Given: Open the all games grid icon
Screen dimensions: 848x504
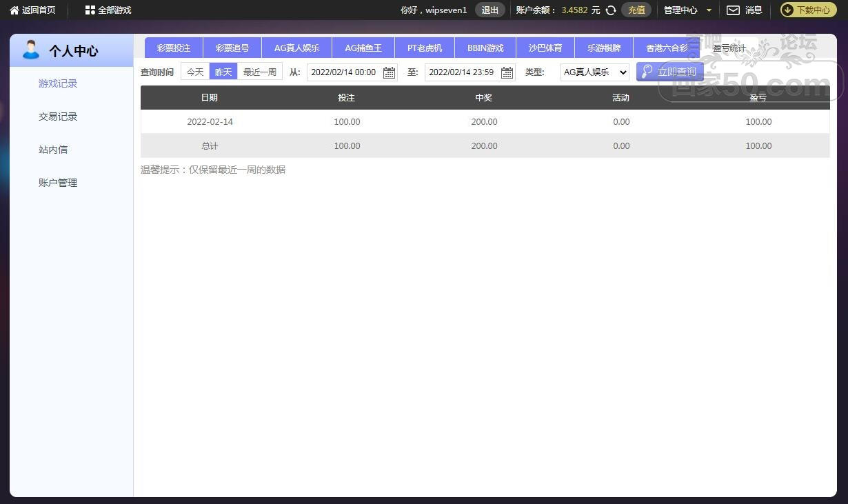Looking at the screenshot, I should [90, 10].
